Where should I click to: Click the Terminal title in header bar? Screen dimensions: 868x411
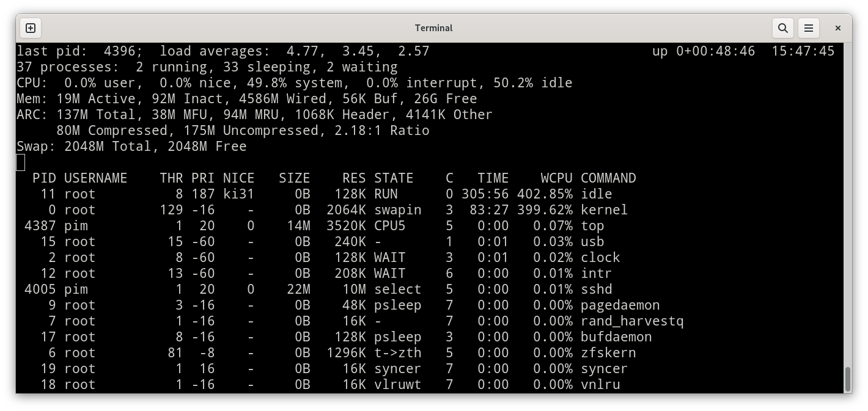click(x=433, y=28)
